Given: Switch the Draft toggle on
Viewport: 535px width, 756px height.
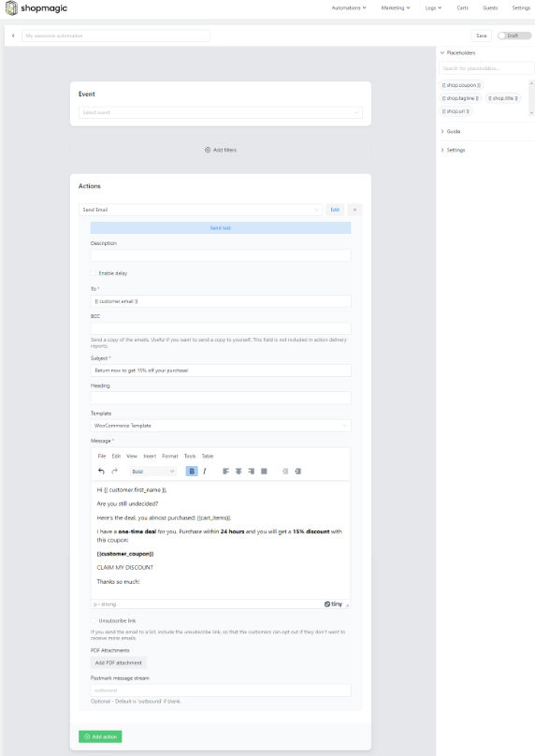Looking at the screenshot, I should click(514, 36).
